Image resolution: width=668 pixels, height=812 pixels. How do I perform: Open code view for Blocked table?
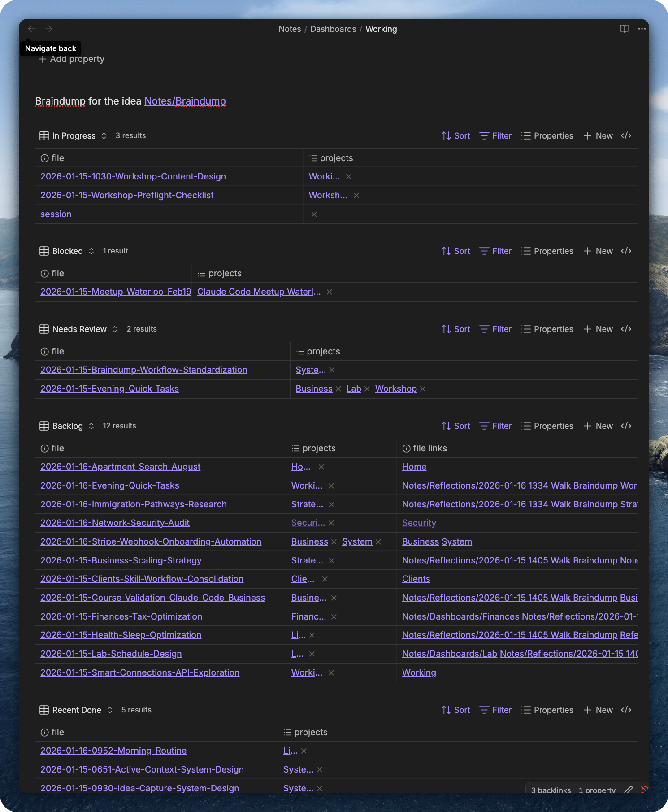click(x=626, y=251)
